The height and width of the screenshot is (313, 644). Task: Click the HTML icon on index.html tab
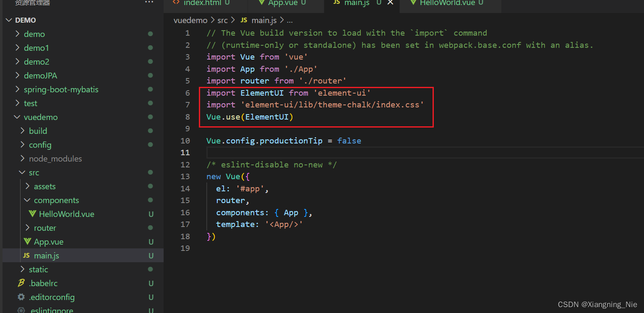tap(176, 3)
